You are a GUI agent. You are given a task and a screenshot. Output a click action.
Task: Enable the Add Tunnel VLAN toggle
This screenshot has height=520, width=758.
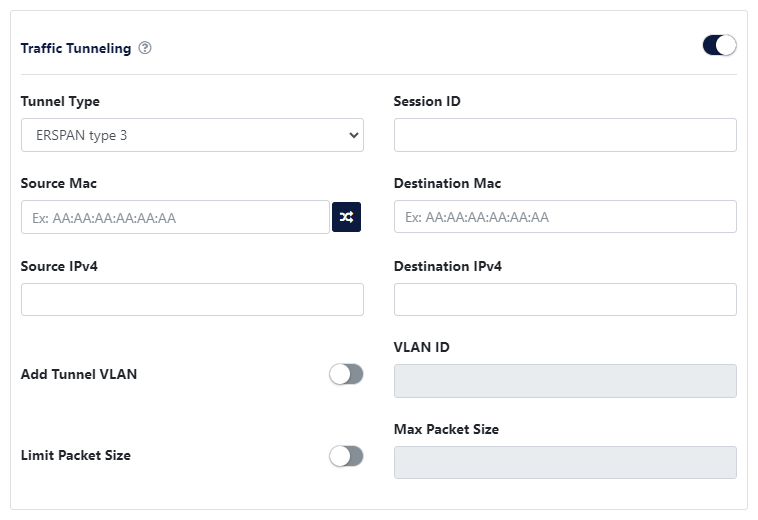pos(346,374)
